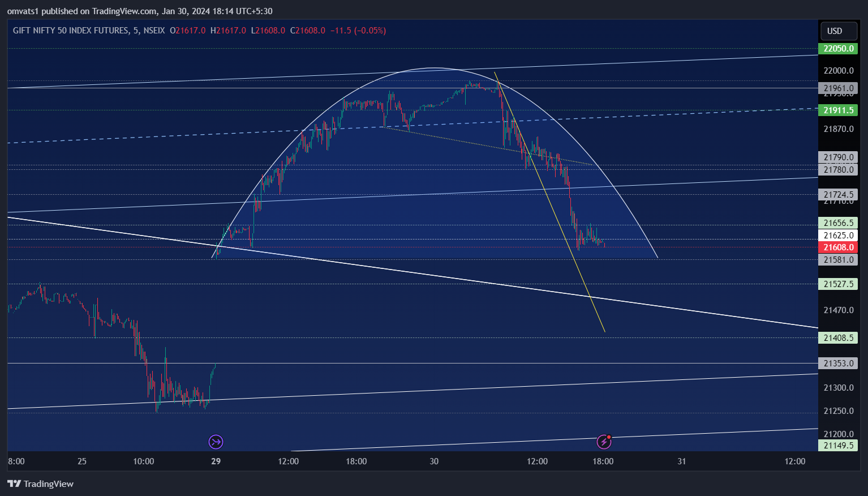This screenshot has height=496, width=868.
Task: Click the 21470.0 price scale value
Action: click(x=839, y=310)
